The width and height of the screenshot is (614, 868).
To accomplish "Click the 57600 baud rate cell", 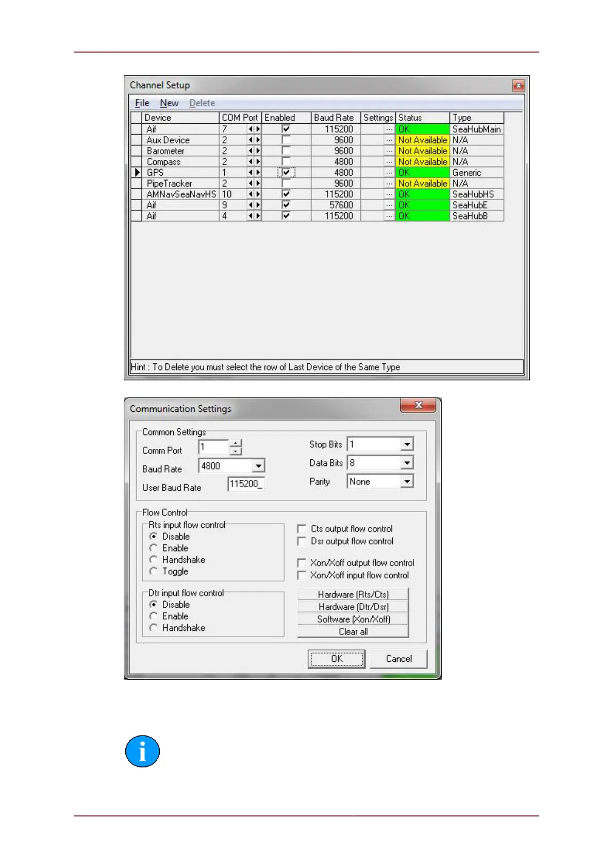I will [x=336, y=205].
